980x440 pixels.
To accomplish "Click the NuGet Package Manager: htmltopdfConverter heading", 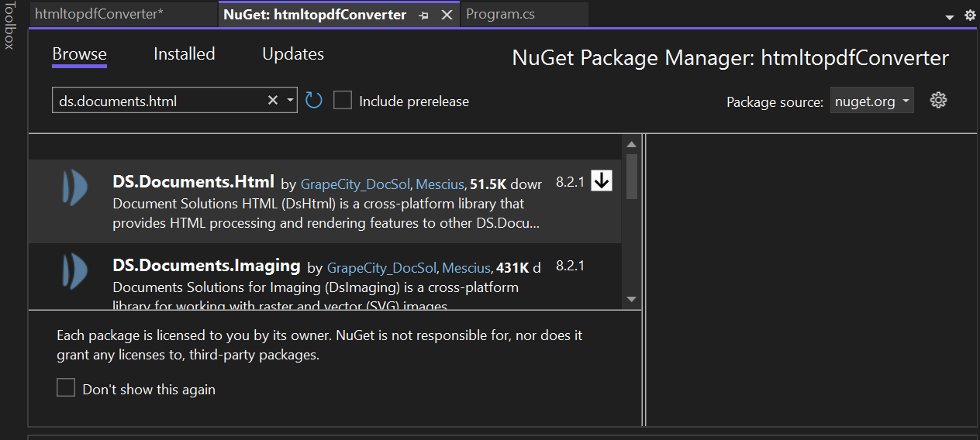I will pos(730,58).
